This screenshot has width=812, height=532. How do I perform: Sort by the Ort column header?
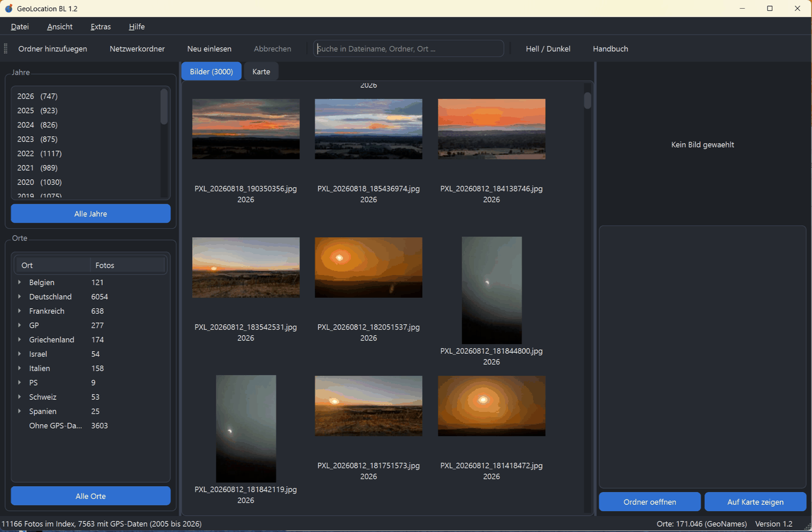tap(53, 265)
